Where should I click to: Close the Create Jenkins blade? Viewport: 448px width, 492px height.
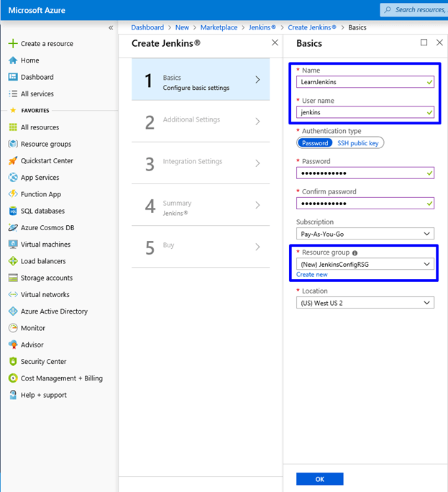pyautogui.click(x=275, y=42)
